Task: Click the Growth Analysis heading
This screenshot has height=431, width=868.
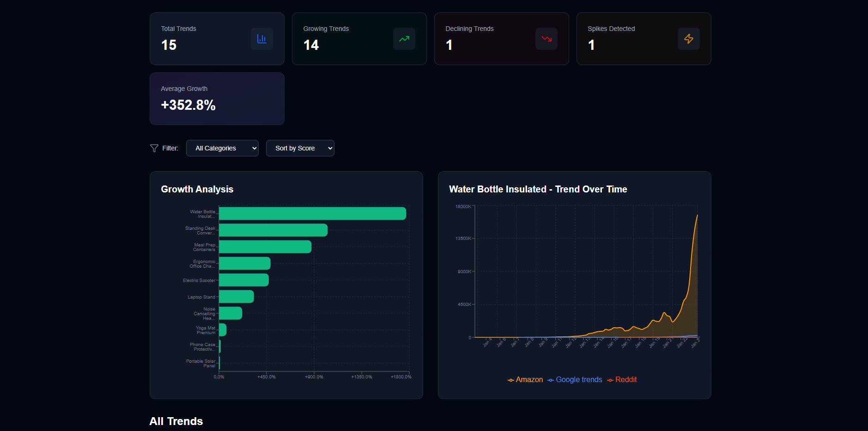Action: coord(197,189)
